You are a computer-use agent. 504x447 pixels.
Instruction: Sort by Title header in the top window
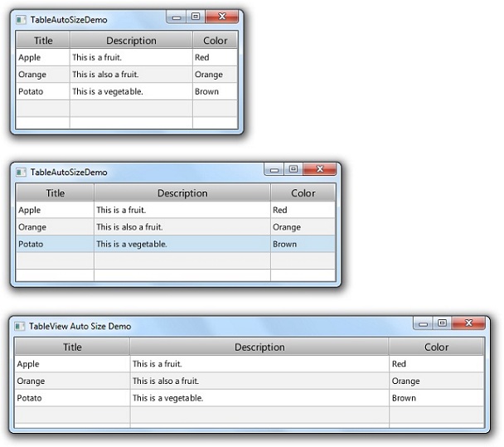pos(43,40)
